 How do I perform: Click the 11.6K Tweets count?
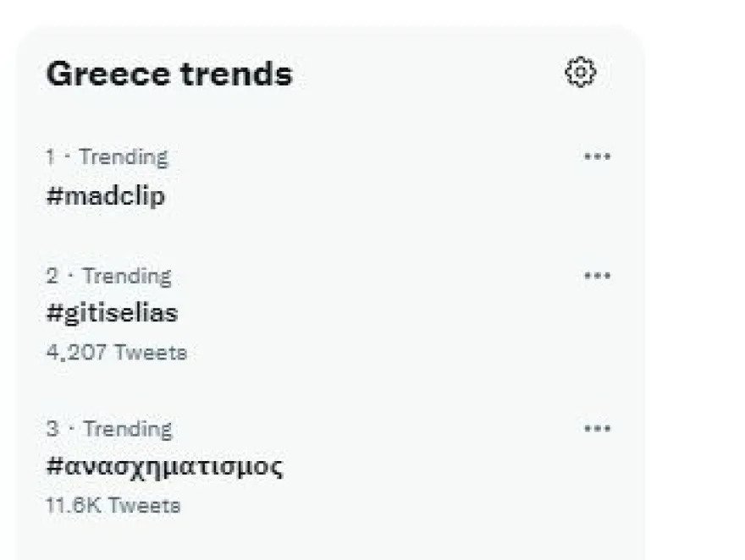point(113,506)
